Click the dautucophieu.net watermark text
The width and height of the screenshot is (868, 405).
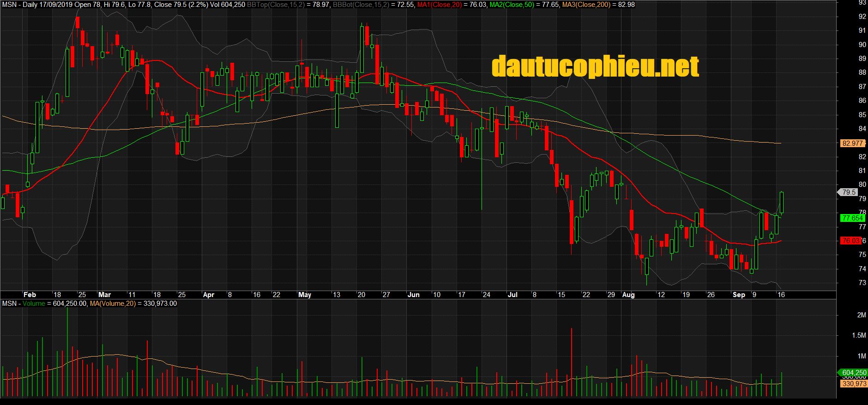[x=595, y=67]
